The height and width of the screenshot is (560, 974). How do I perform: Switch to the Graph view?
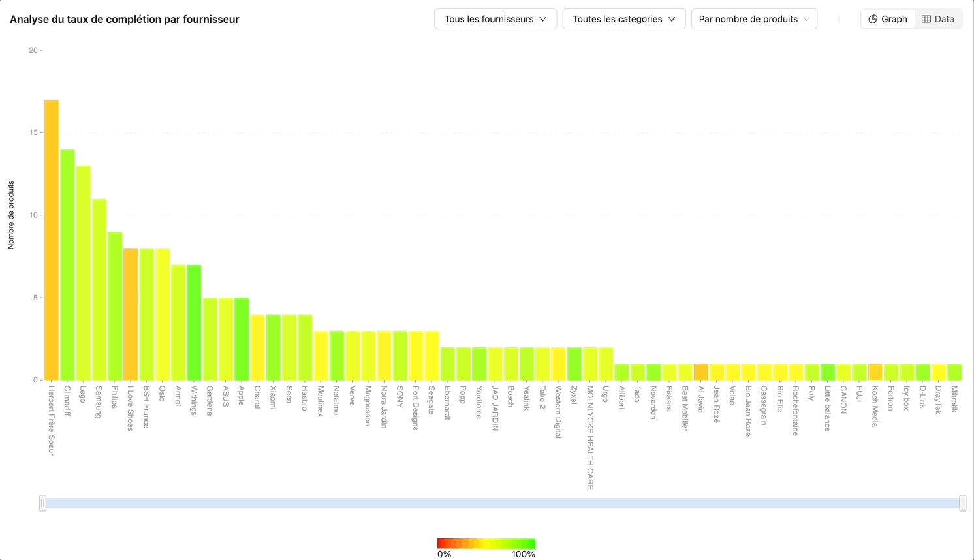point(888,19)
